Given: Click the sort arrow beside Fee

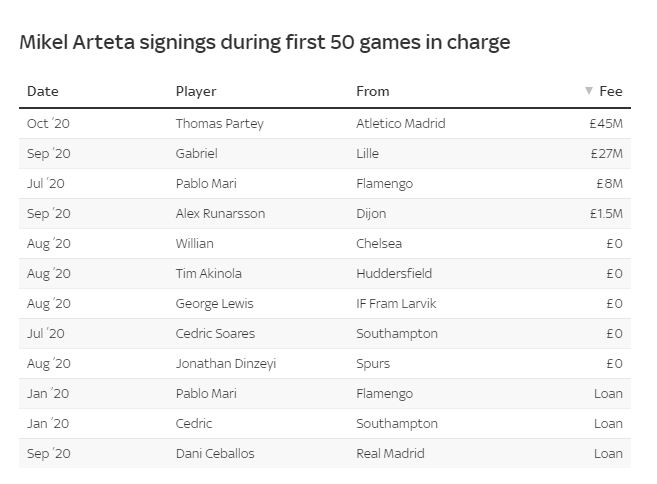Looking at the screenshot, I should [x=589, y=91].
